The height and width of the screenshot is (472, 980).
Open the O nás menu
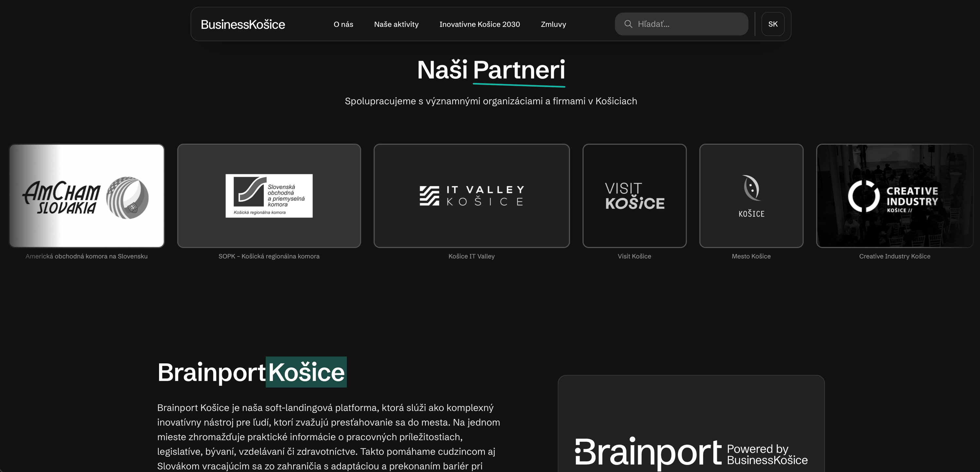[343, 24]
